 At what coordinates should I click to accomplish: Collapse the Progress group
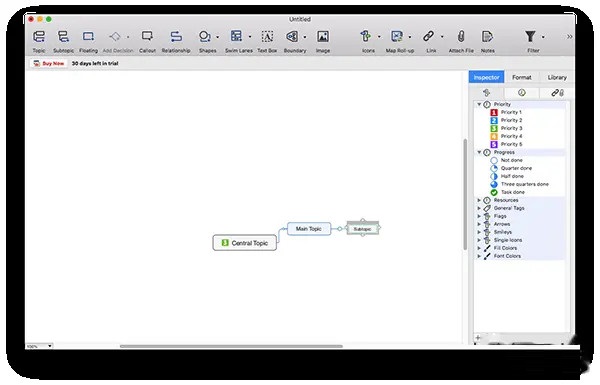coord(479,152)
